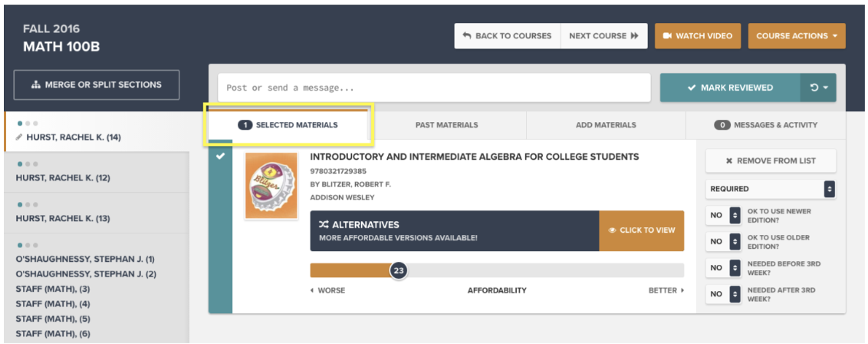Click the shuffle icon next to Alternatives

pos(324,225)
